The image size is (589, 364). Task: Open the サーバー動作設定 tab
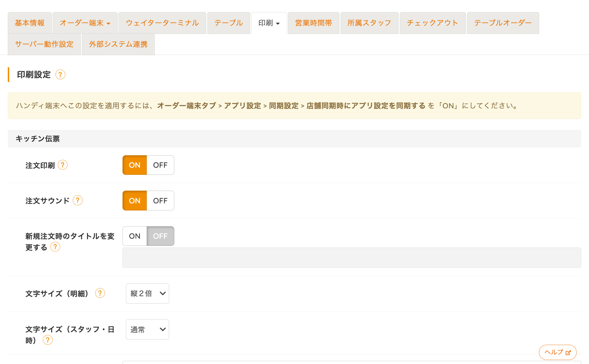(x=44, y=44)
